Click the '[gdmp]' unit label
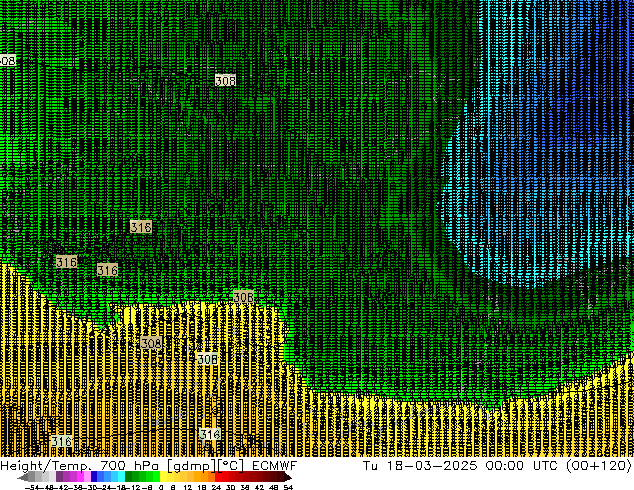The width and height of the screenshot is (634, 490). 190,466
